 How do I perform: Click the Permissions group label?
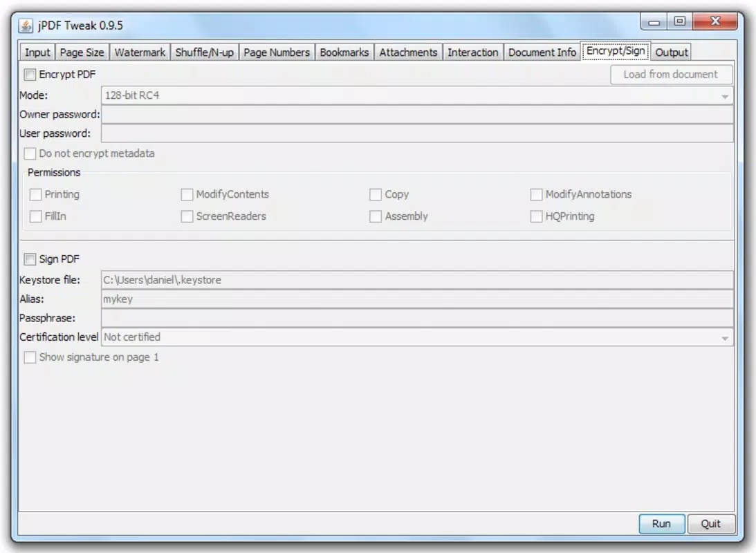(x=54, y=172)
